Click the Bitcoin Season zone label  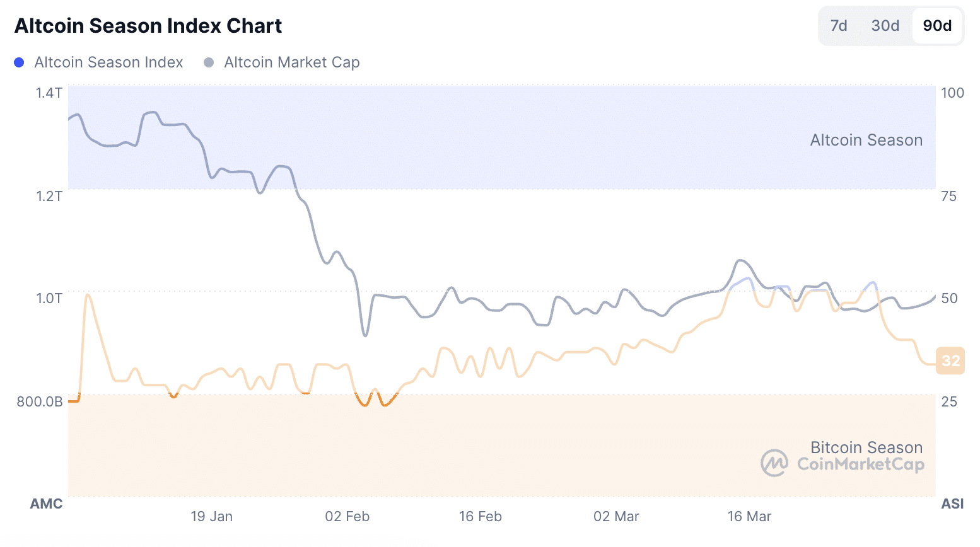866,447
